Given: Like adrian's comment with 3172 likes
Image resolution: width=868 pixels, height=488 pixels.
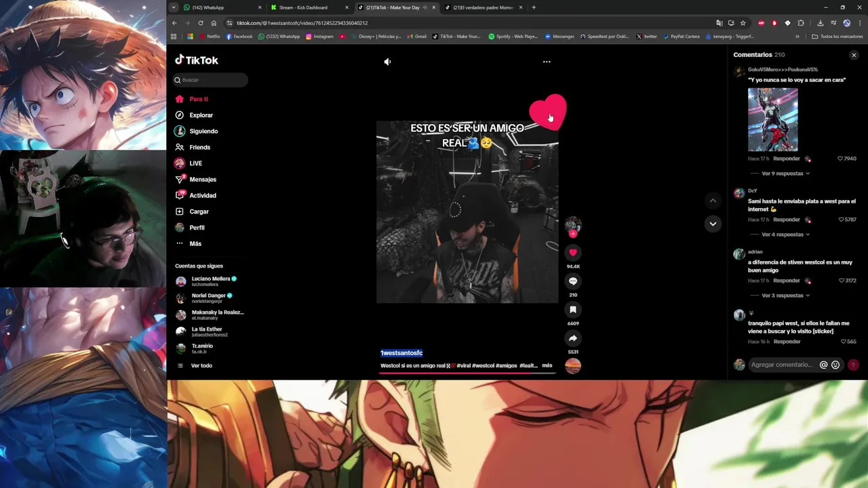Looking at the screenshot, I should 840,281.
